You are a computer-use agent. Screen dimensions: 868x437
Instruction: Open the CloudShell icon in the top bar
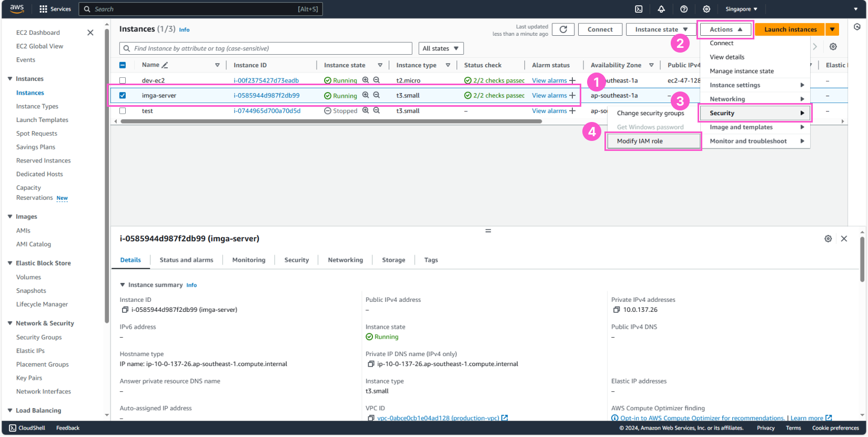point(639,9)
